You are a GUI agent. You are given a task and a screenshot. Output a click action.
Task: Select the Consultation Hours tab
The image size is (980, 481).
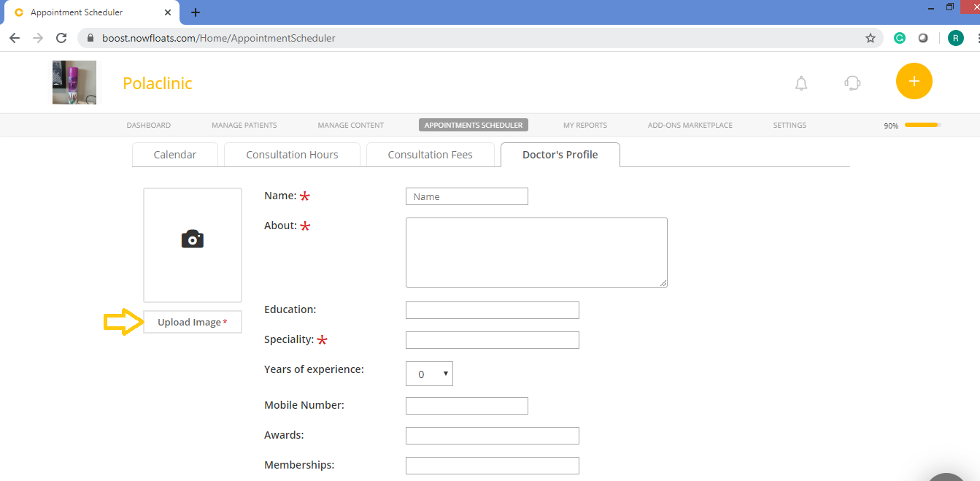(x=292, y=154)
